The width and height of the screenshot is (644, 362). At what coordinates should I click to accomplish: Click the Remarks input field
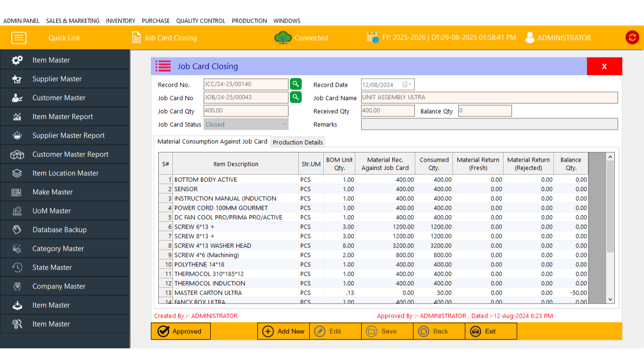489,124
